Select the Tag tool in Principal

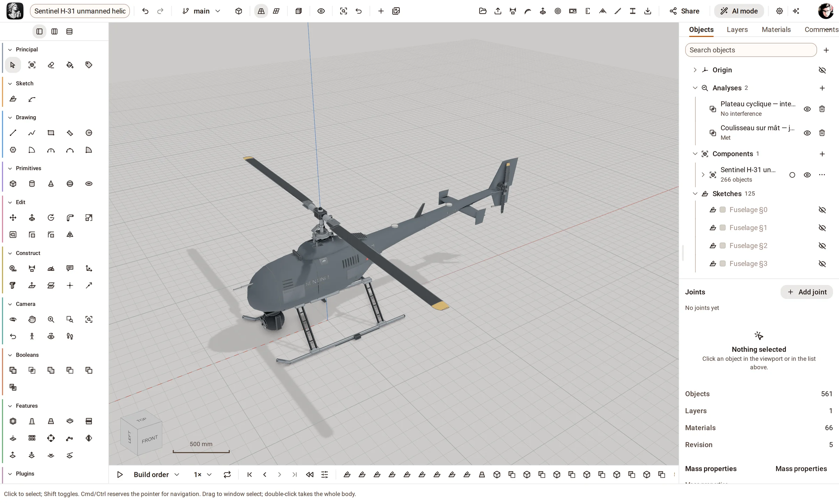click(89, 65)
